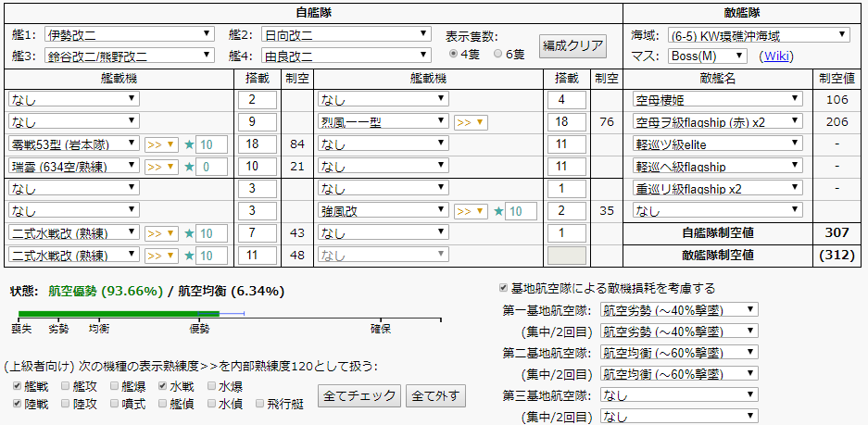Open 二式水戦改 (熟練) dropdown with slot 7

coord(74,233)
